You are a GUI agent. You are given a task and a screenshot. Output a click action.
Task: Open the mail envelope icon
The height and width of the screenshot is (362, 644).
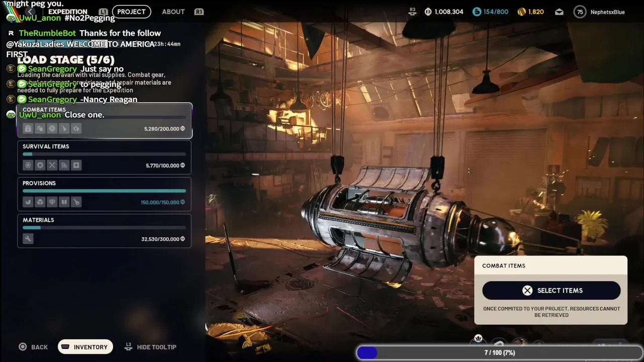(559, 12)
